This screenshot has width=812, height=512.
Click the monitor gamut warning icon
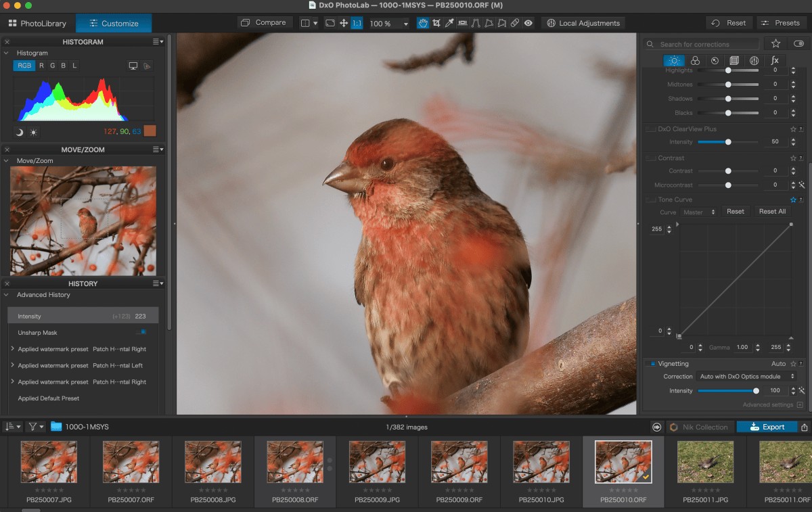(133, 66)
